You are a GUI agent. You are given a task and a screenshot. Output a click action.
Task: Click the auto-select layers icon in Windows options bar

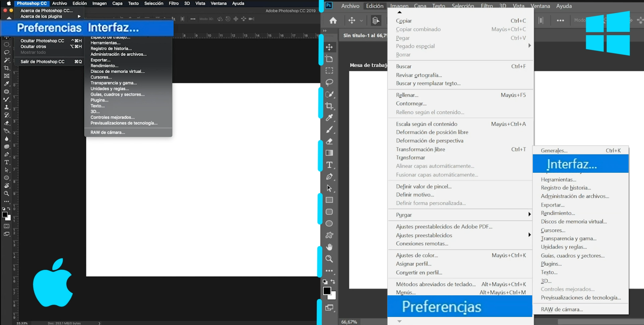(375, 20)
